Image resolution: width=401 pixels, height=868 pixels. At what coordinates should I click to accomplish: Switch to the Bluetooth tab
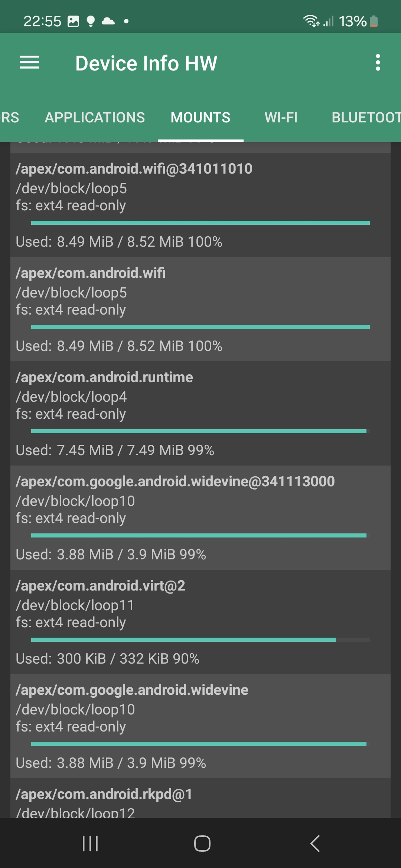(x=366, y=118)
